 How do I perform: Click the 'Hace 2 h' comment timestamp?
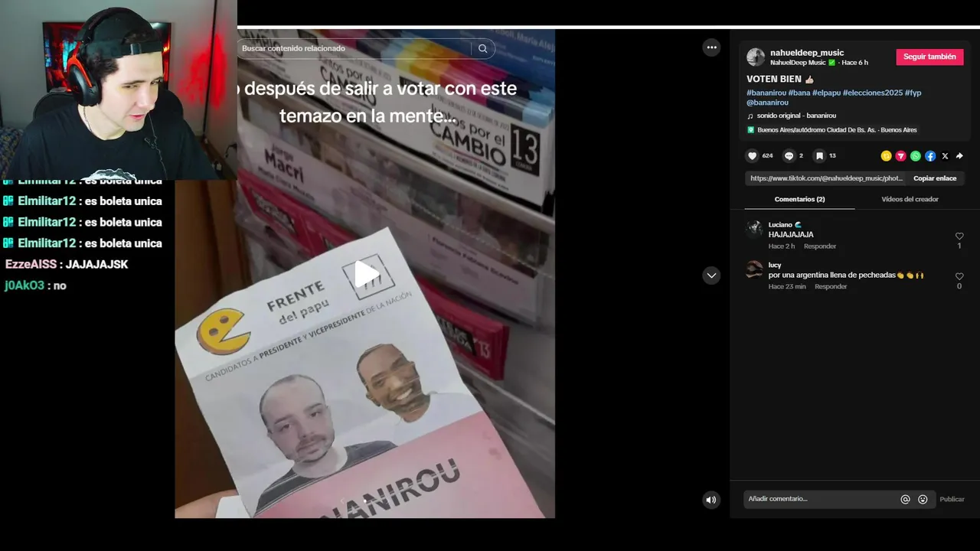pyautogui.click(x=782, y=246)
